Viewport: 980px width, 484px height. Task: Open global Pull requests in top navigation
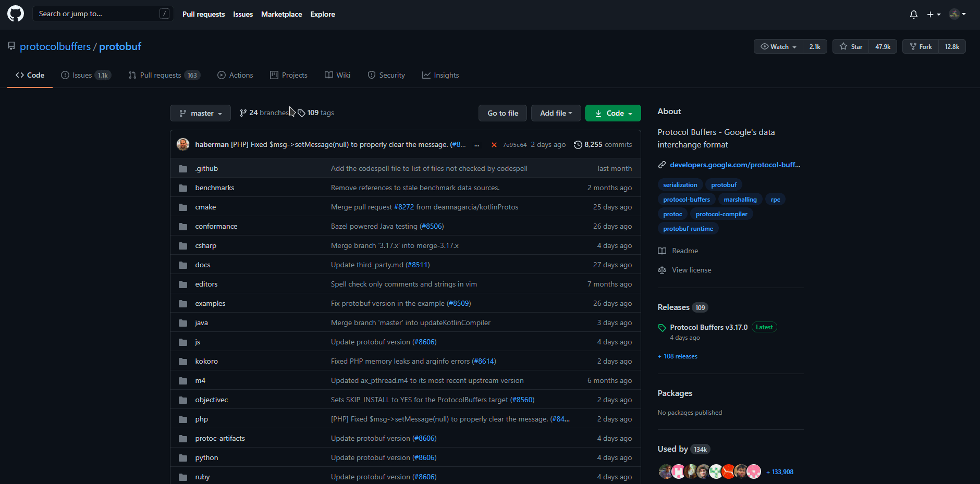coord(203,14)
